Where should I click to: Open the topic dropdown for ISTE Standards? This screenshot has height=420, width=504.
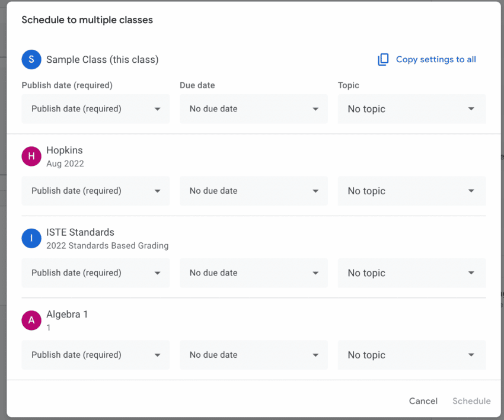point(412,272)
